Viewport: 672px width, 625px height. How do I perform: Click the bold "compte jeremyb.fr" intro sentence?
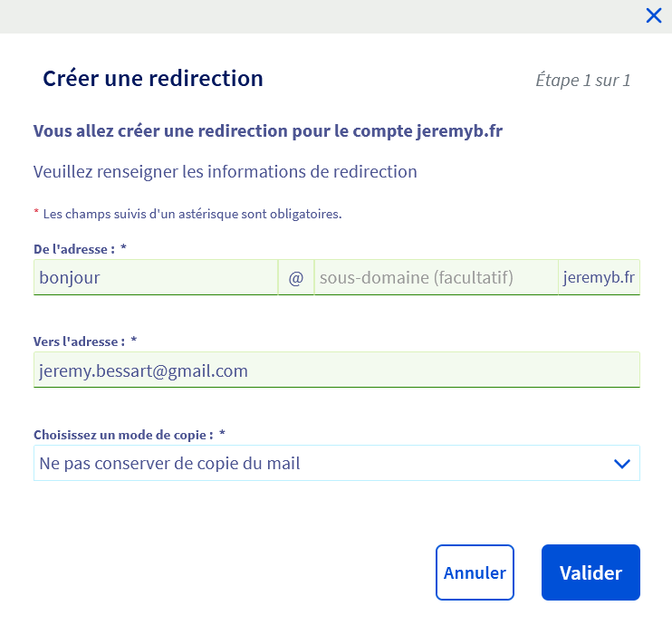point(268,131)
